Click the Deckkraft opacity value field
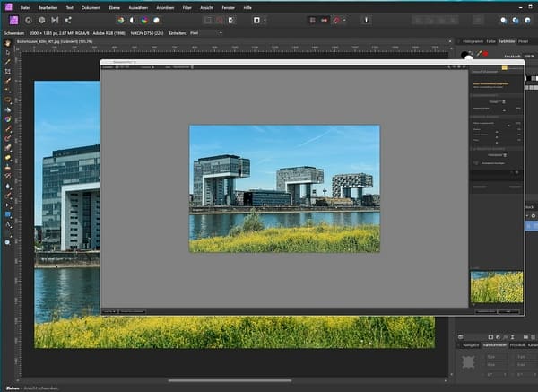The height and width of the screenshot is (392, 538). click(x=529, y=56)
